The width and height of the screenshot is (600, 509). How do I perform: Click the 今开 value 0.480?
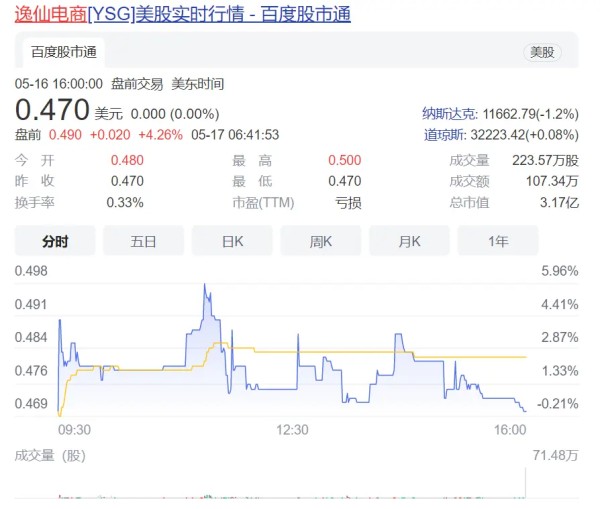click(x=127, y=160)
